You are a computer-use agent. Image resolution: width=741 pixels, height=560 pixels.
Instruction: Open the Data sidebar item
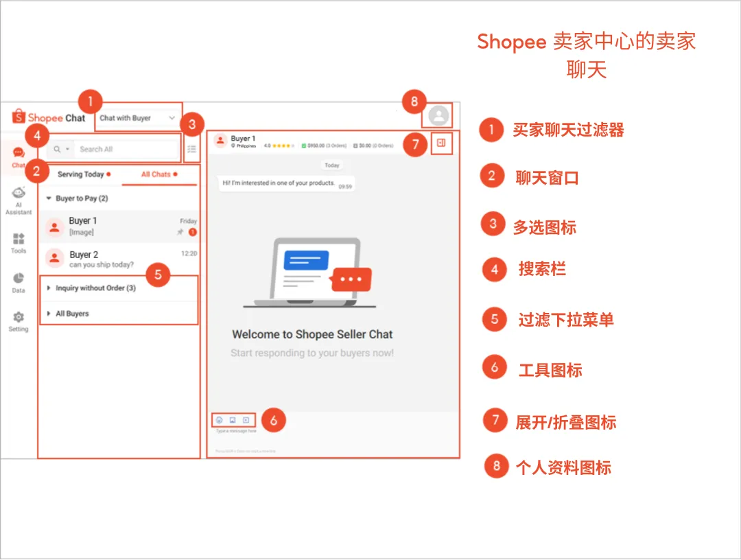tap(19, 283)
